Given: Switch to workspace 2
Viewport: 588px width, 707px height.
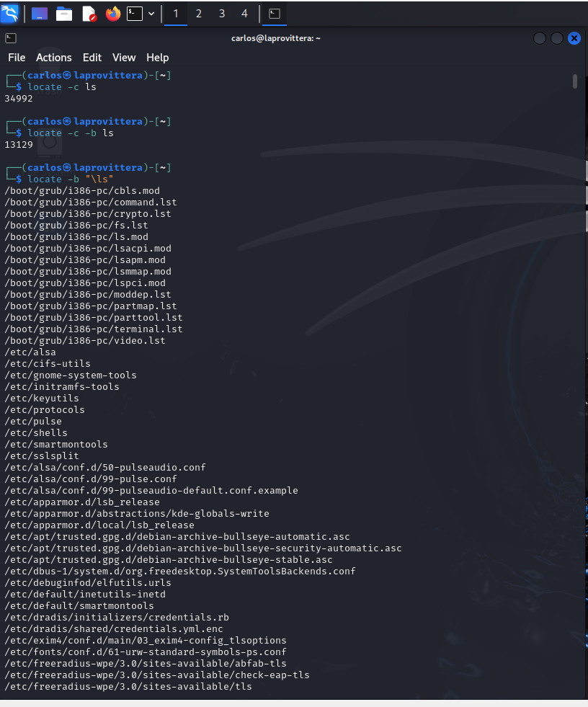Looking at the screenshot, I should (198, 14).
